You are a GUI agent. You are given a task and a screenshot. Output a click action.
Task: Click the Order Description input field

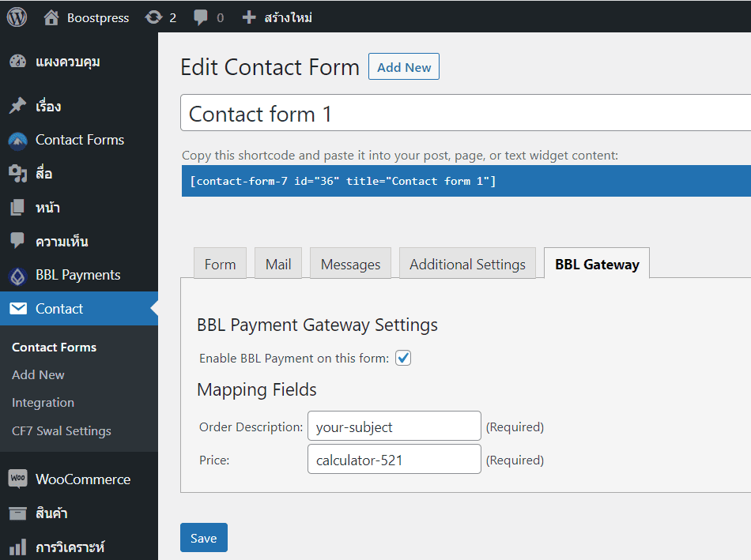coord(394,427)
